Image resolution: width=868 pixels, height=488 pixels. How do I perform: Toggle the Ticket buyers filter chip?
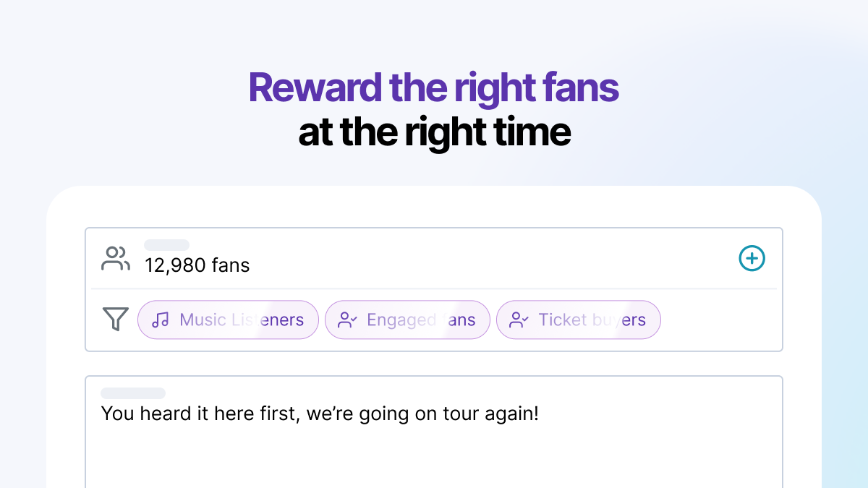tap(579, 320)
